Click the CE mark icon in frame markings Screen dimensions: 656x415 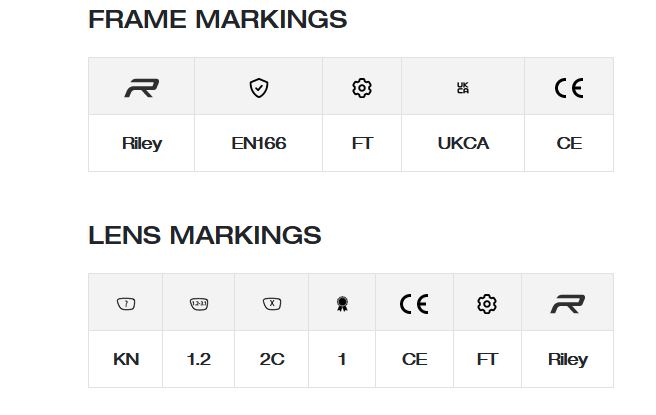click(x=569, y=88)
